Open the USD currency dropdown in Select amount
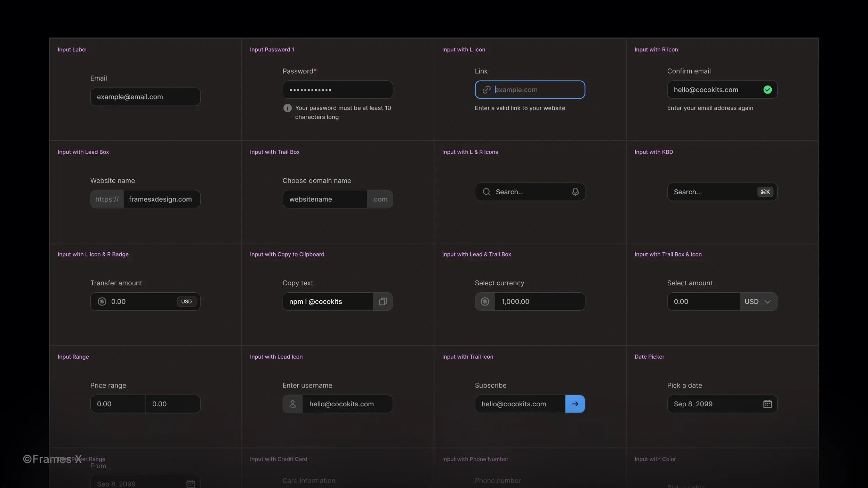The height and width of the screenshot is (488, 868). (x=758, y=301)
